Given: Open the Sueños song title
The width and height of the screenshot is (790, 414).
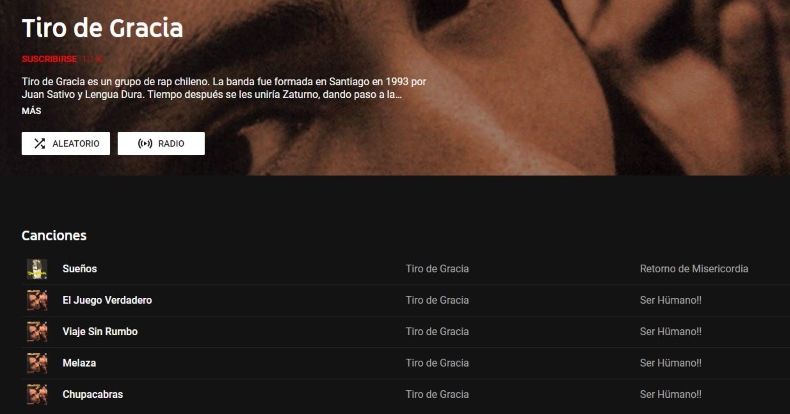Looking at the screenshot, I should coord(80,269).
